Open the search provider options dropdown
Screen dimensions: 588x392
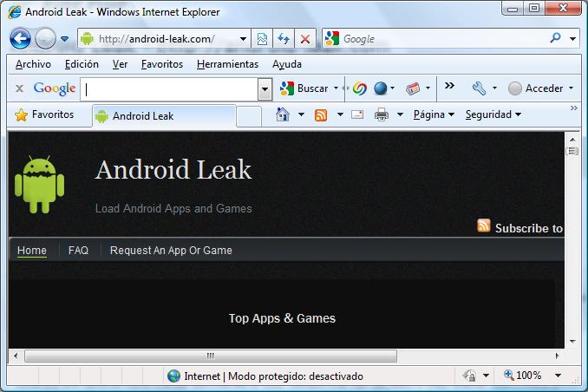(572, 39)
